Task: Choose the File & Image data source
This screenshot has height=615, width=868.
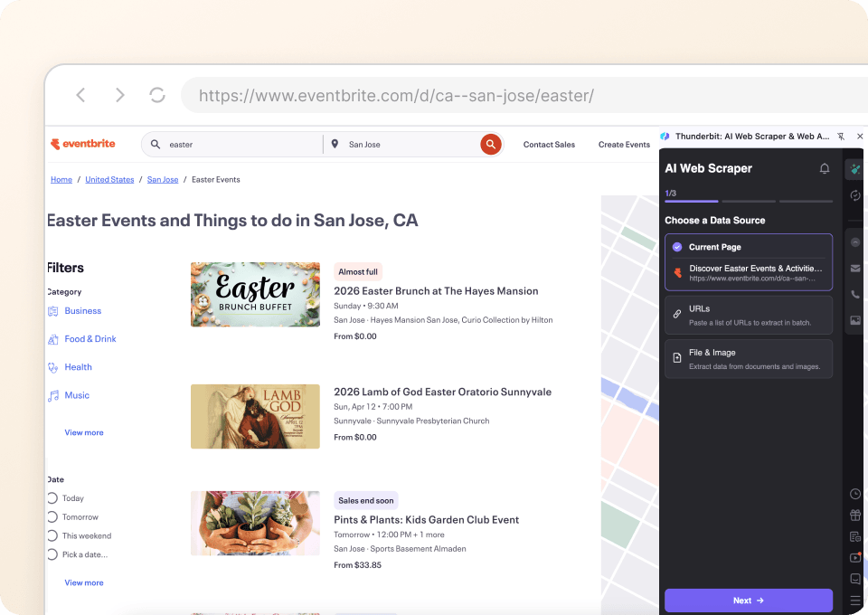Action: pyautogui.click(x=748, y=359)
